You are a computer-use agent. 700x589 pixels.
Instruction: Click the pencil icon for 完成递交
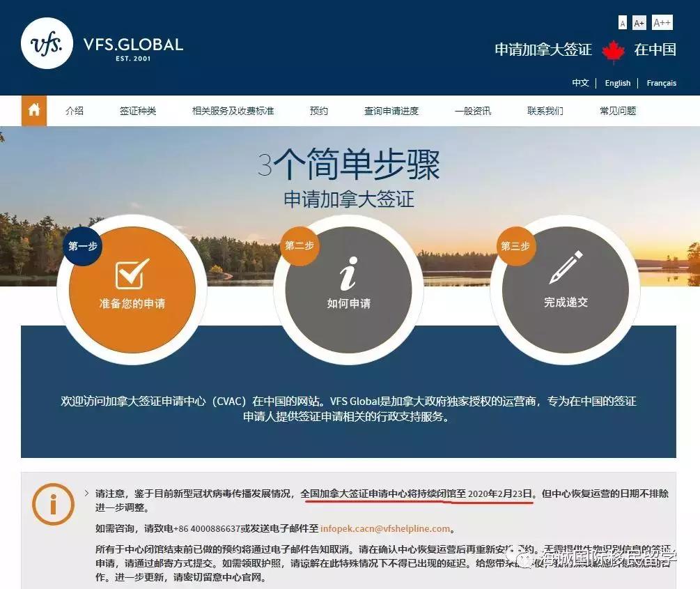coord(566,268)
